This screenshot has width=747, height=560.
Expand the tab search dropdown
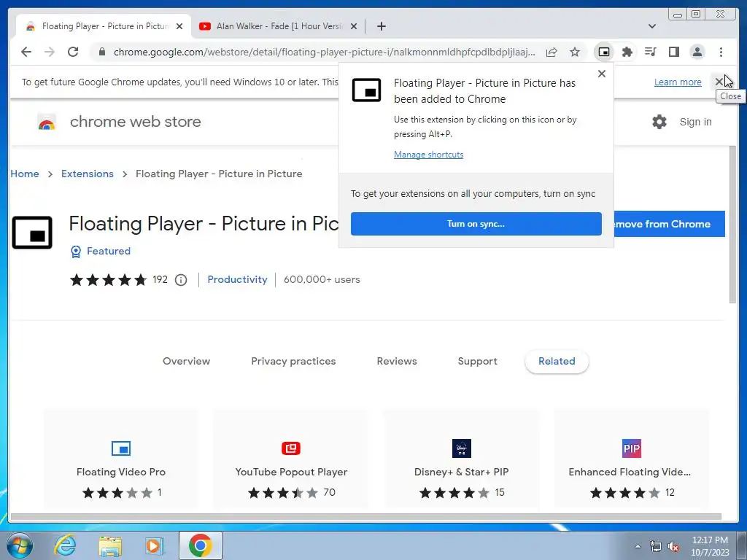pyautogui.click(x=652, y=26)
